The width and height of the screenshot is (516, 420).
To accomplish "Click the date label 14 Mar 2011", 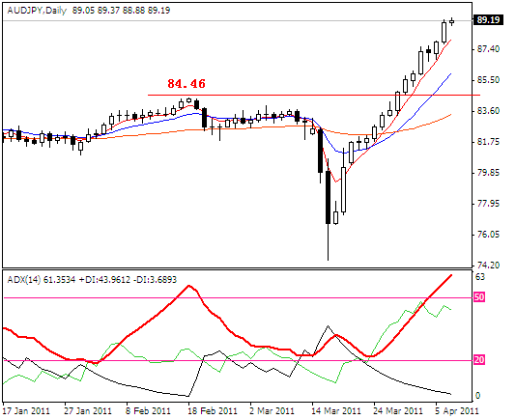I will tap(336, 411).
